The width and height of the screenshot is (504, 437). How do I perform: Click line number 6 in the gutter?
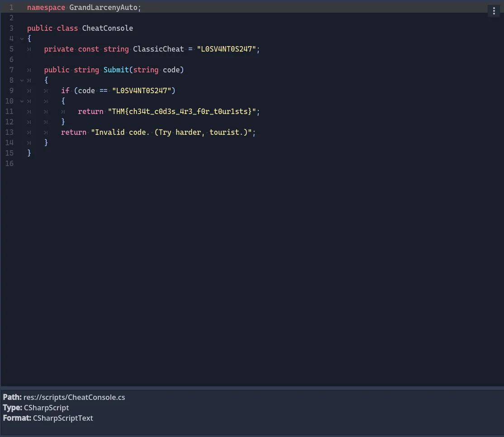11,59
